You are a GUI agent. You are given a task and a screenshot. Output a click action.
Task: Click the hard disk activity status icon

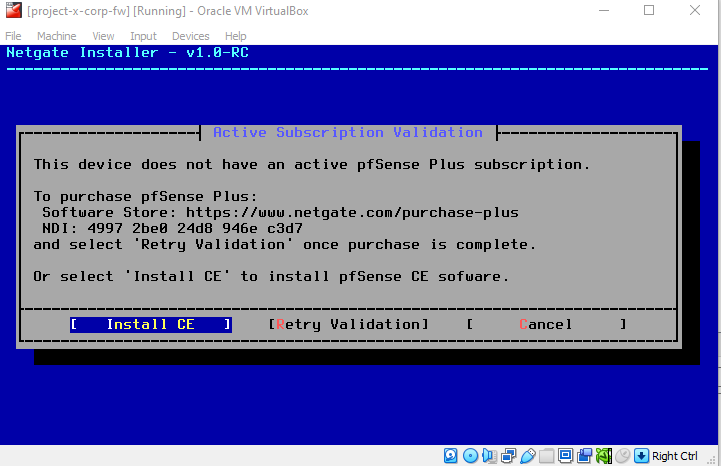point(452,456)
